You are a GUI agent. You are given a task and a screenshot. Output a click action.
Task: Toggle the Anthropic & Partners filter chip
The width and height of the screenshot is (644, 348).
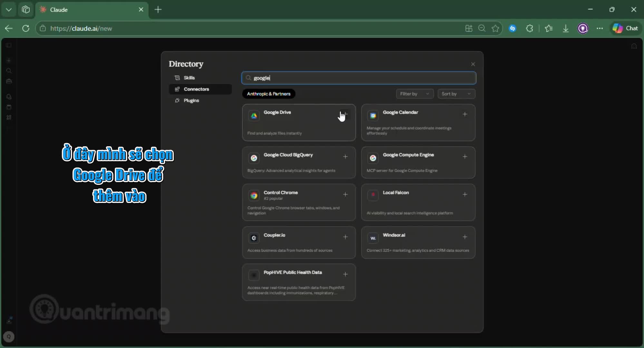[269, 94]
